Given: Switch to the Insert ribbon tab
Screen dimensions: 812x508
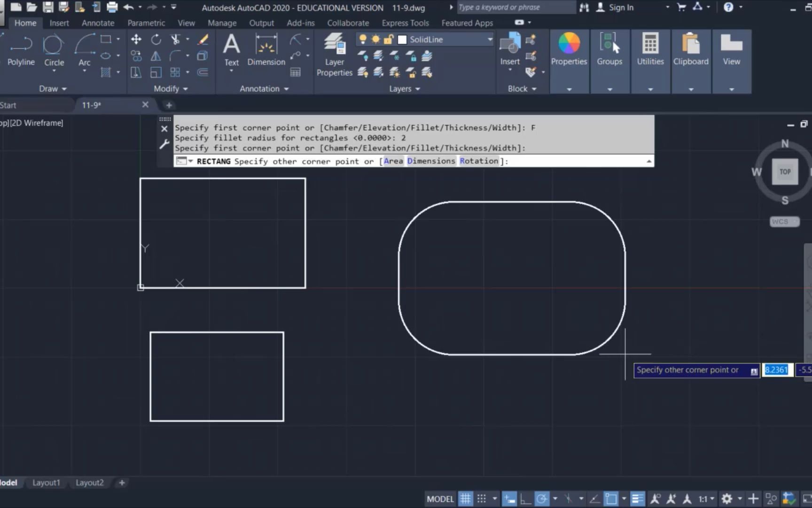Looking at the screenshot, I should 59,23.
